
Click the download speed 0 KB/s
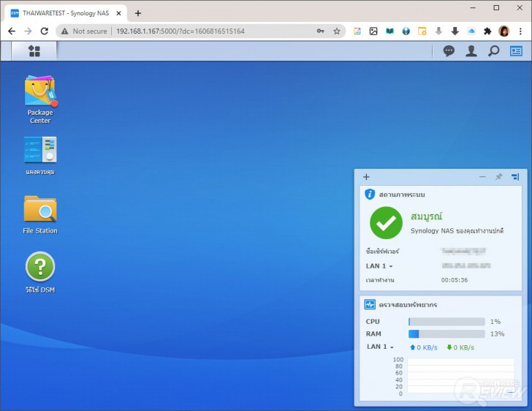tap(460, 347)
